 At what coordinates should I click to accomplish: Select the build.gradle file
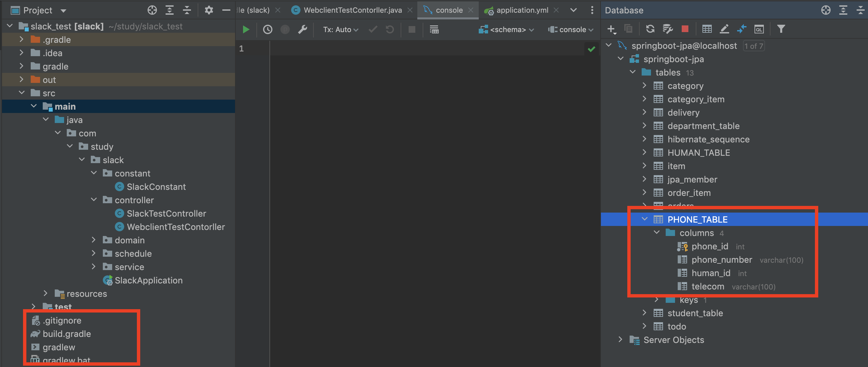coord(67,334)
